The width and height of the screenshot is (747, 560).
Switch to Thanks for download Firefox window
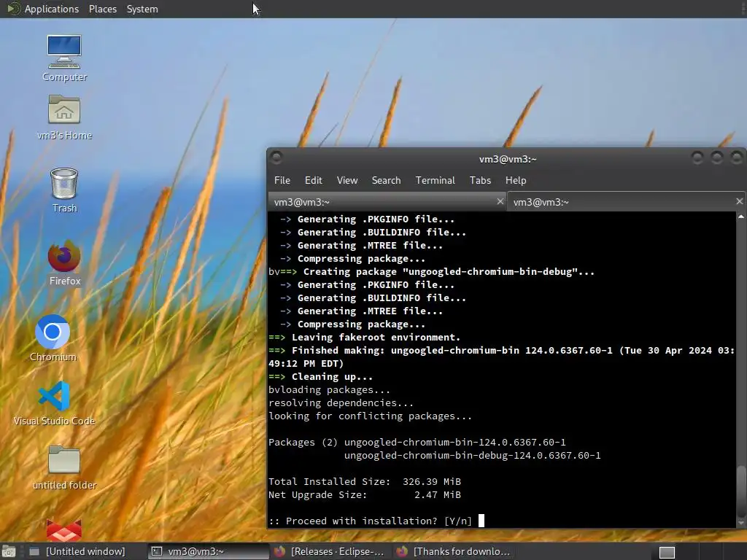(x=454, y=551)
